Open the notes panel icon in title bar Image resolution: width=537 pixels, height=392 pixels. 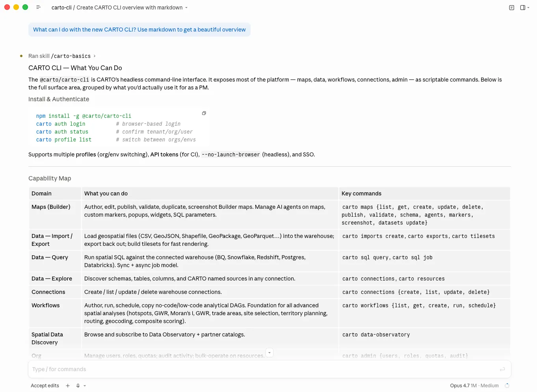pos(511,7)
